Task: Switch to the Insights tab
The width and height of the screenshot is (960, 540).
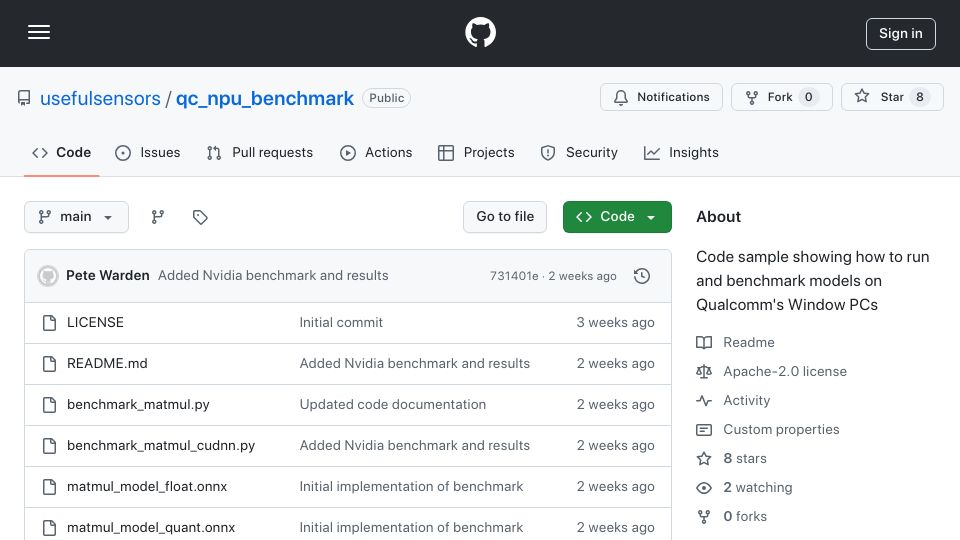Action: [681, 152]
